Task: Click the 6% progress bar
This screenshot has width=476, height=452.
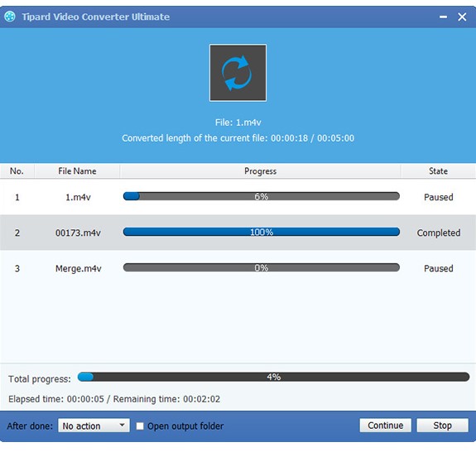Action: 262,196
